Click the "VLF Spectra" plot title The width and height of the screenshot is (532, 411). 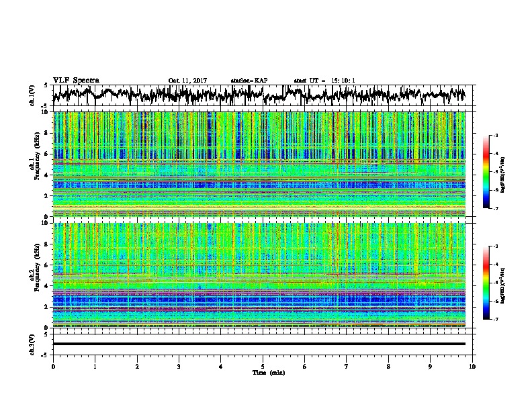coord(76,80)
